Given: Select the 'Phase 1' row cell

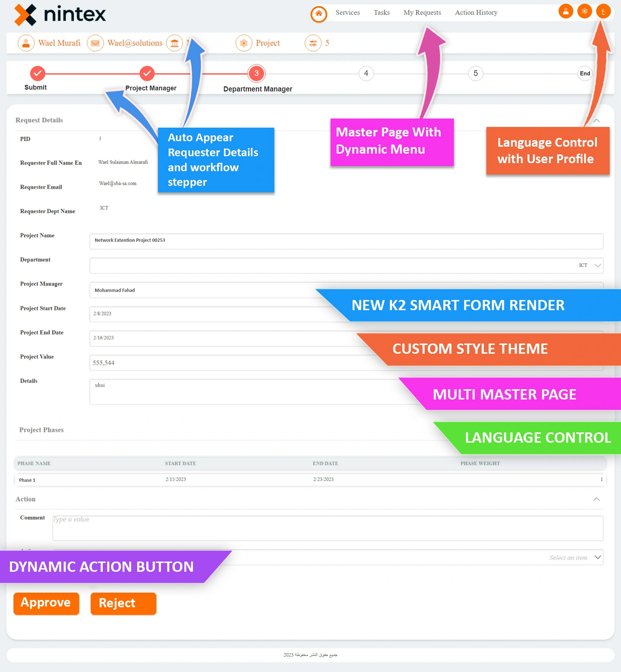Looking at the screenshot, I should pyautogui.click(x=27, y=480).
